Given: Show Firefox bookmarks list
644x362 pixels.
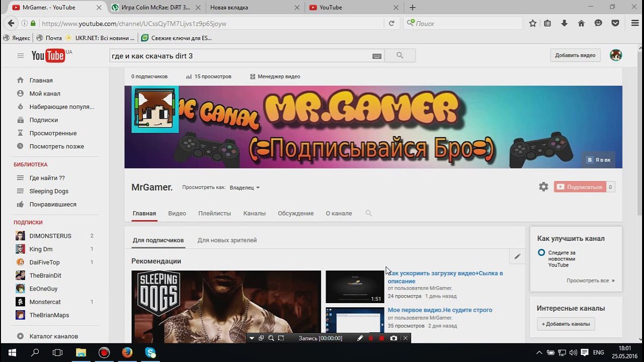Looking at the screenshot, I should pos(547,23).
